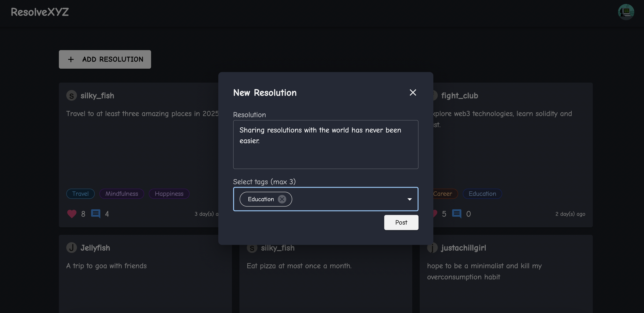Click the Post button

click(x=401, y=222)
